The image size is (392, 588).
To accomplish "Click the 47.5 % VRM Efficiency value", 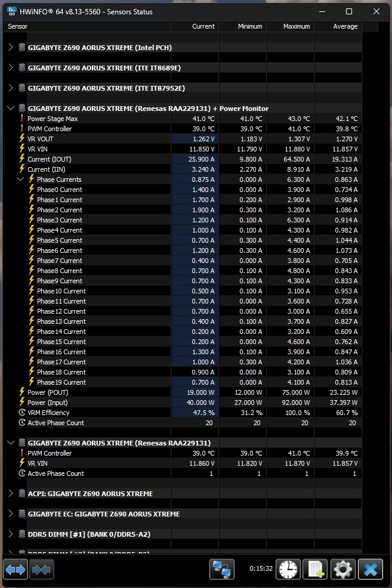I will pyautogui.click(x=203, y=413).
